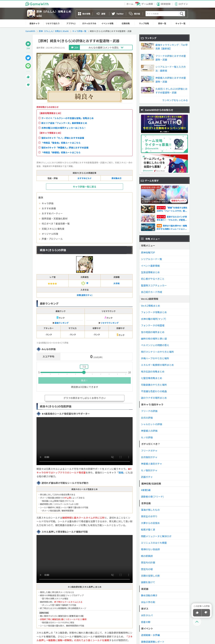Share the article via the Twitter bird button
The image size is (215, 644).
coord(28,58)
